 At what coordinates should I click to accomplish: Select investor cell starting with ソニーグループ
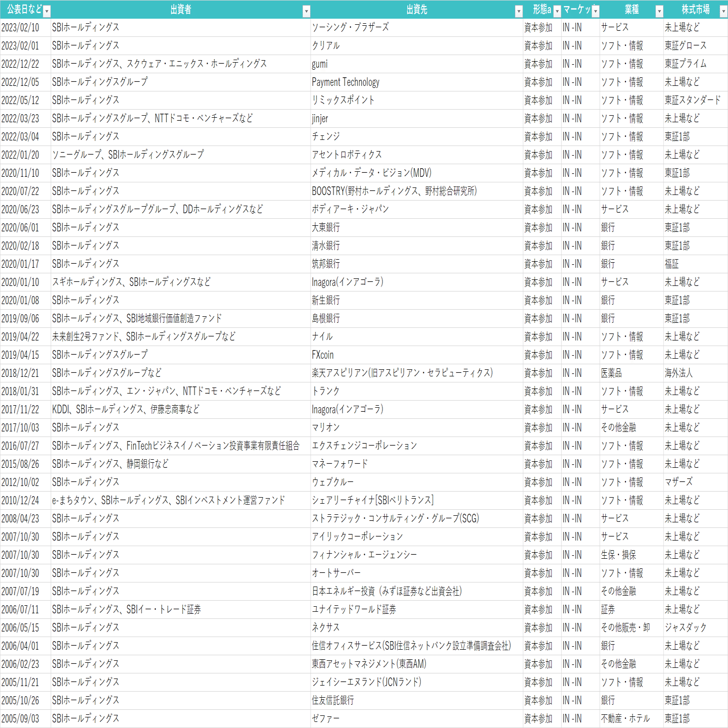pos(181,155)
